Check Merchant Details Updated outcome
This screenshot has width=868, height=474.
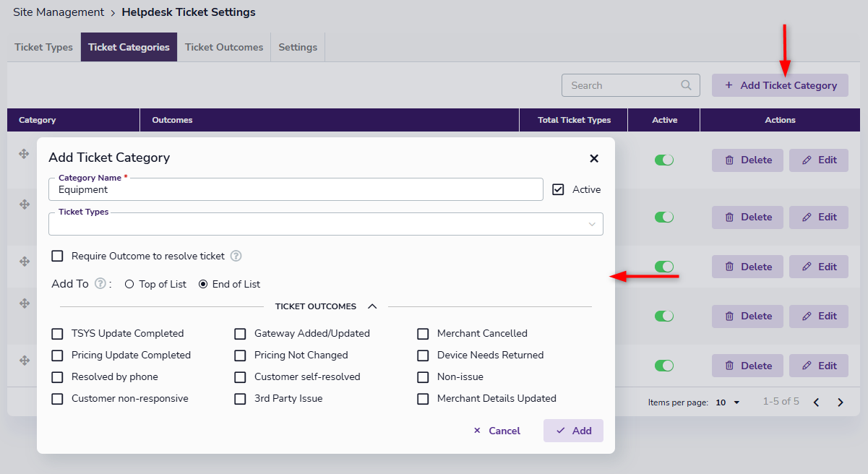point(423,399)
